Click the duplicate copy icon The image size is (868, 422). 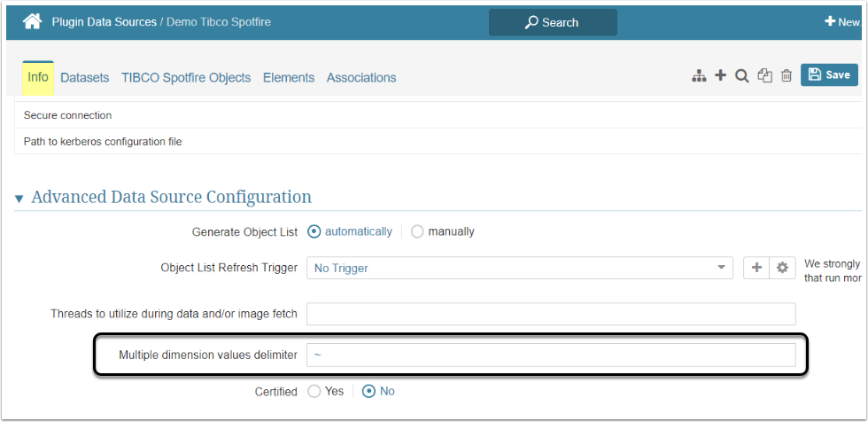pyautogui.click(x=765, y=76)
